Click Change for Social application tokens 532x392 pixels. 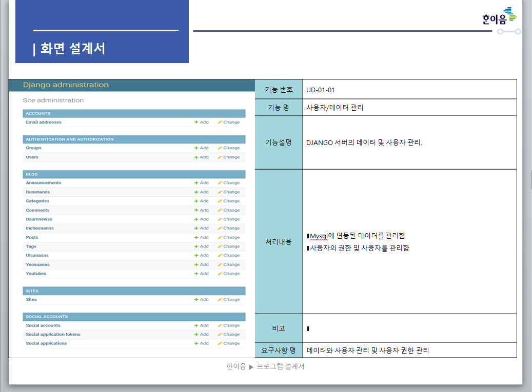pos(229,335)
